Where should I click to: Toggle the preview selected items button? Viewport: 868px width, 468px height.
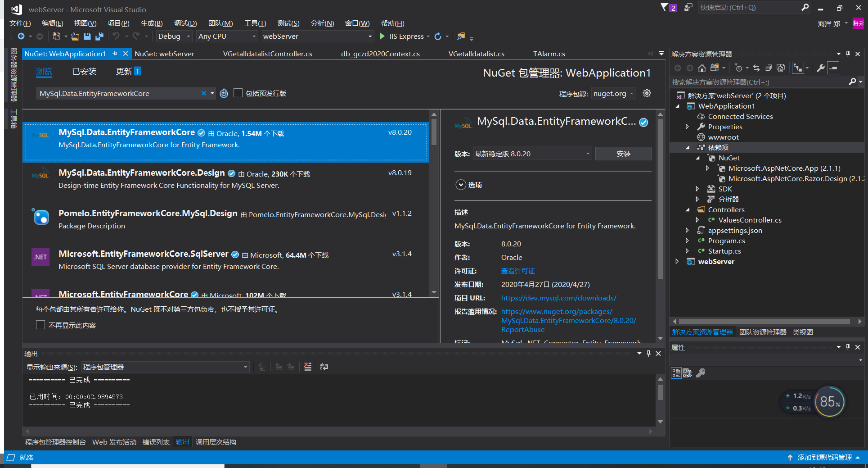click(833, 68)
